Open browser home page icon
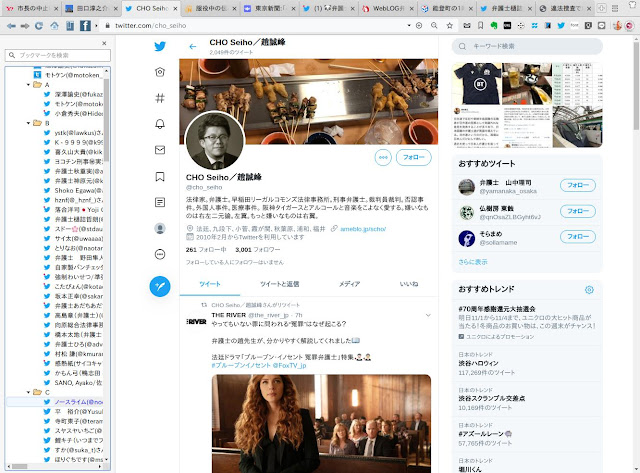Viewport: 640px width, 473px height. (54, 26)
